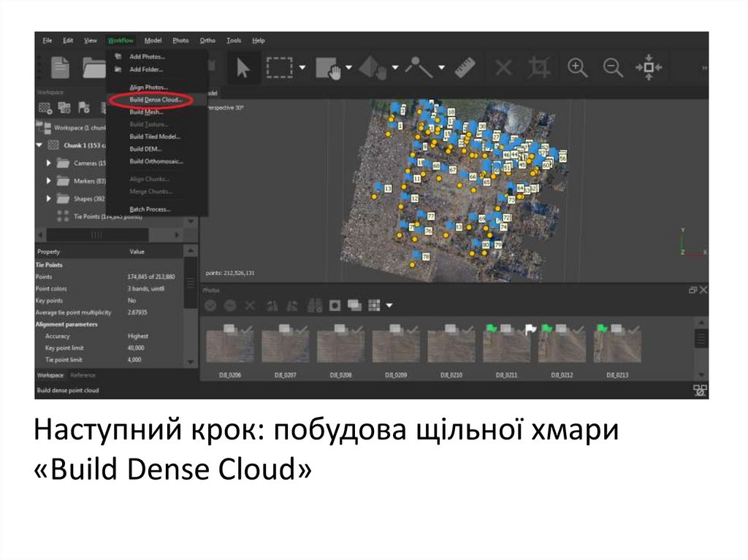Click the thumbnail view grid icon in Photos pane
Screen dimensions: 748x560
pos(375,305)
